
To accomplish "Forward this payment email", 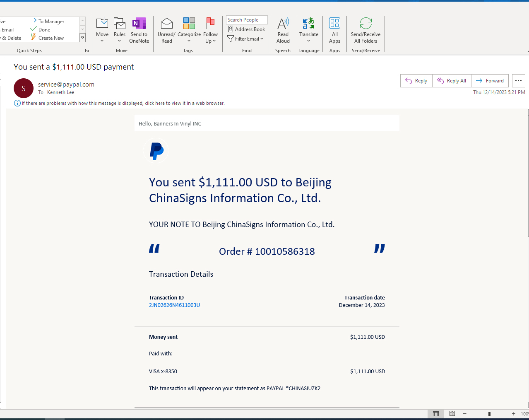I will [x=490, y=81].
